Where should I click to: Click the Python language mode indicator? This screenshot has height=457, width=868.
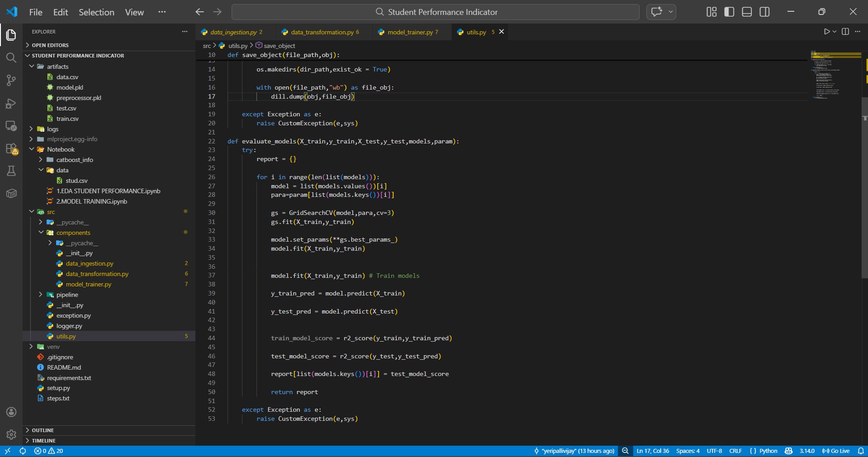[768, 451]
